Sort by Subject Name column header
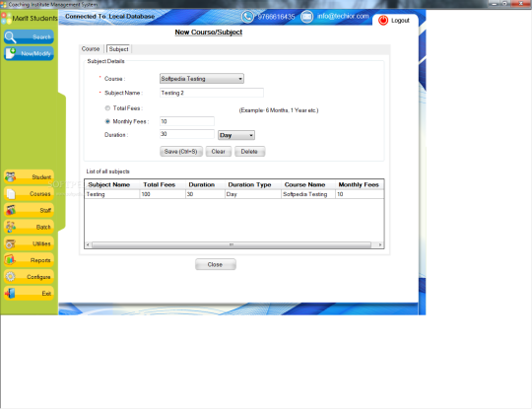The width and height of the screenshot is (532, 409). [112, 184]
